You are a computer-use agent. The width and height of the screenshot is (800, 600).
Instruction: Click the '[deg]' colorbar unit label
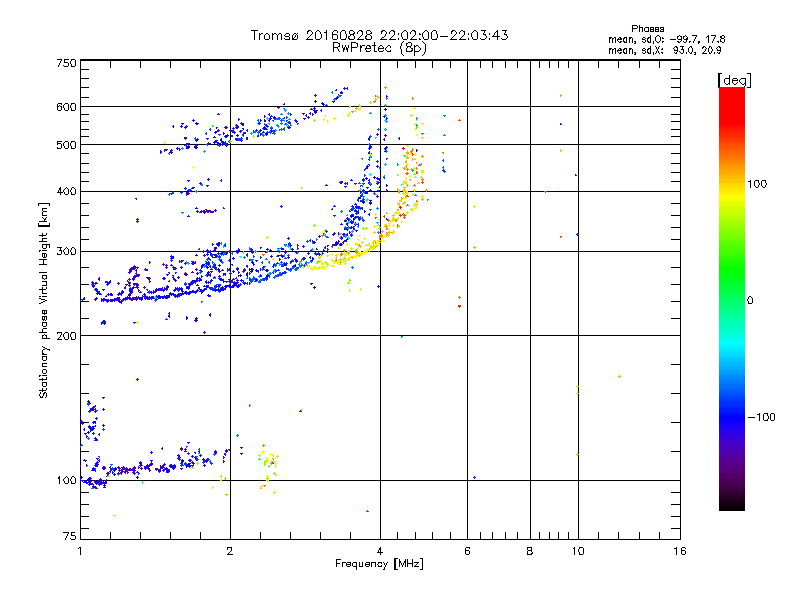[734, 80]
